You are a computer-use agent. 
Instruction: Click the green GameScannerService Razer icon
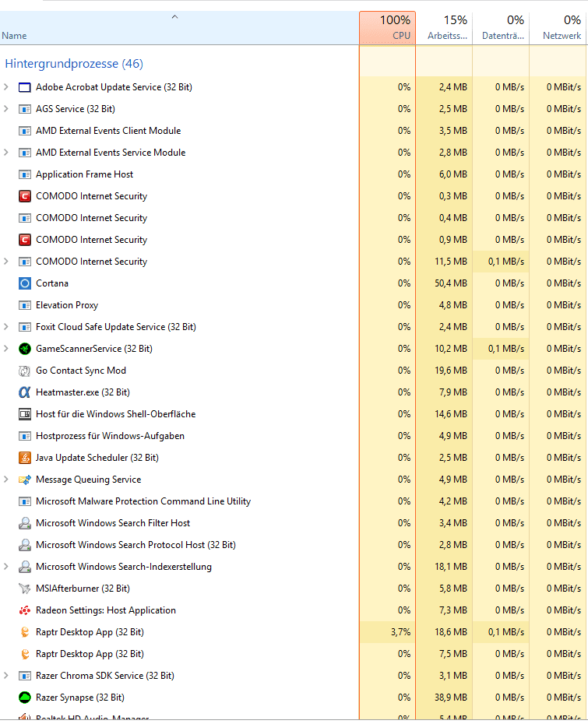click(24, 349)
